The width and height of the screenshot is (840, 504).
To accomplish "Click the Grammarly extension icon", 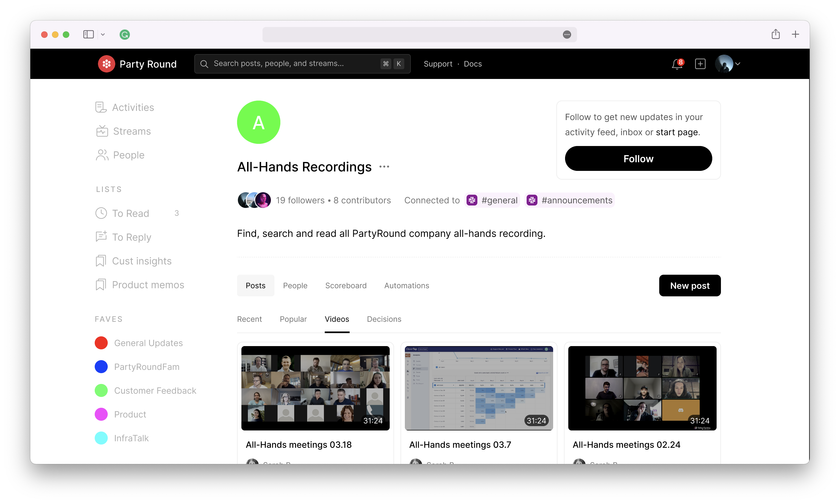I will click(125, 35).
